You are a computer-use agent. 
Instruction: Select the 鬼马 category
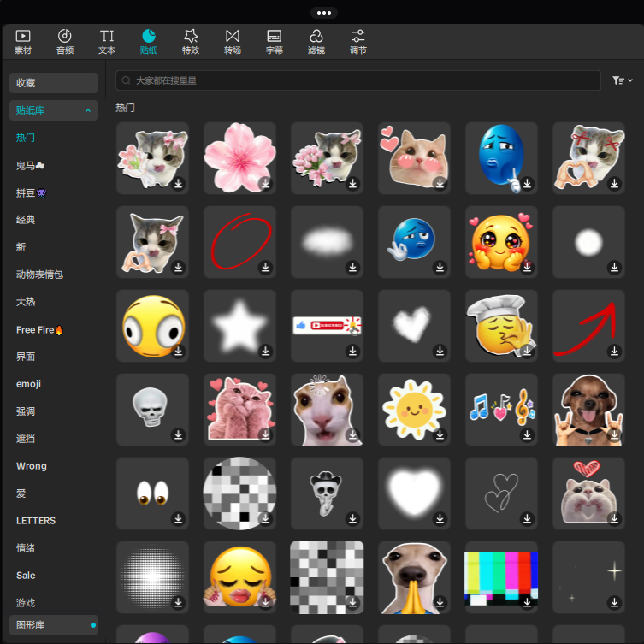30,166
